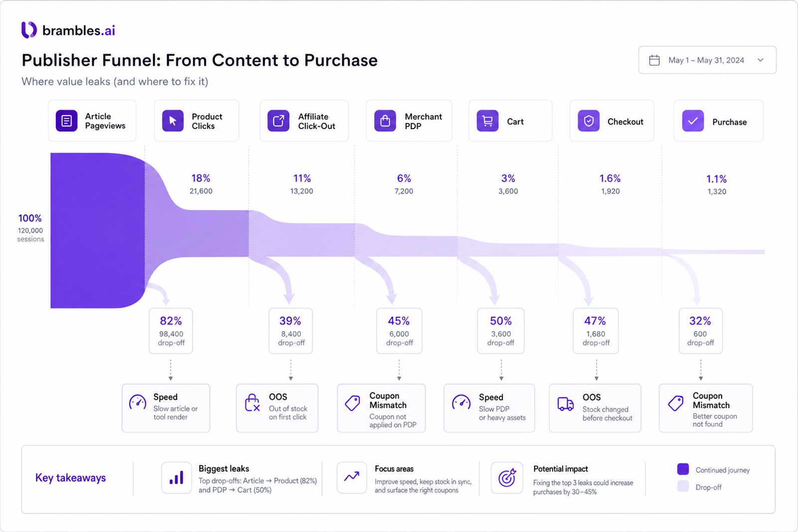Image resolution: width=798 pixels, height=532 pixels.
Task: Select the 47% 1,680 drop-off card
Action: (x=596, y=331)
